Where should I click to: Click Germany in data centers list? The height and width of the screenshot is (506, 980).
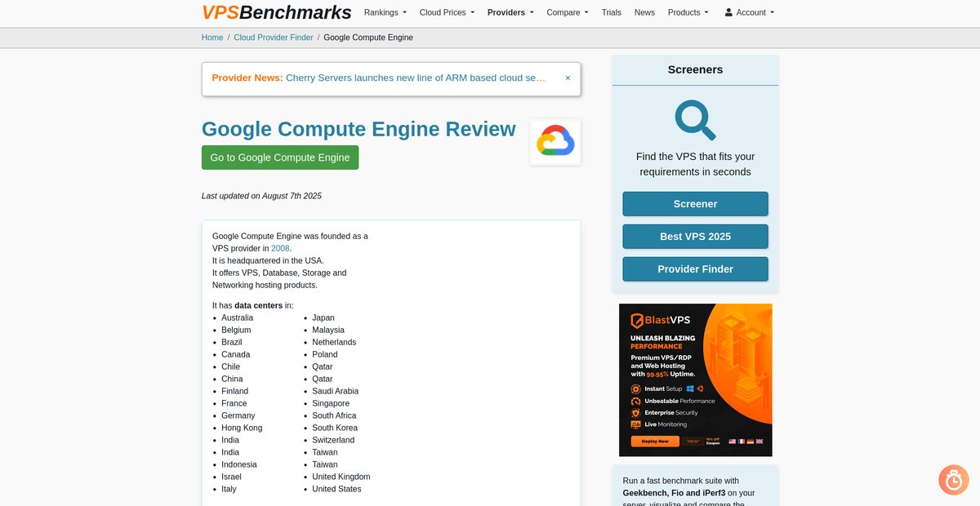(238, 415)
